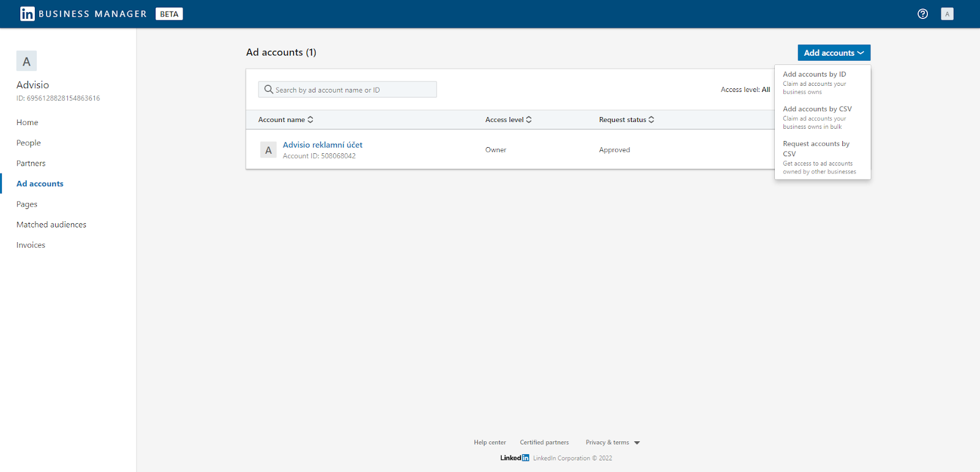Viewport: 980px width, 472px height.
Task: Click Privacy & terms footer link
Action: pyautogui.click(x=607, y=443)
